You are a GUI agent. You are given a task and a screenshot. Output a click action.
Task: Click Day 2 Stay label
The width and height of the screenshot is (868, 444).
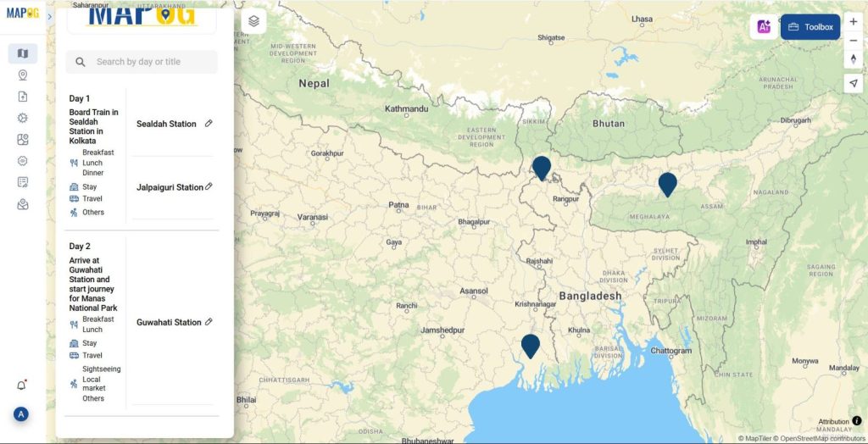pyautogui.click(x=90, y=343)
